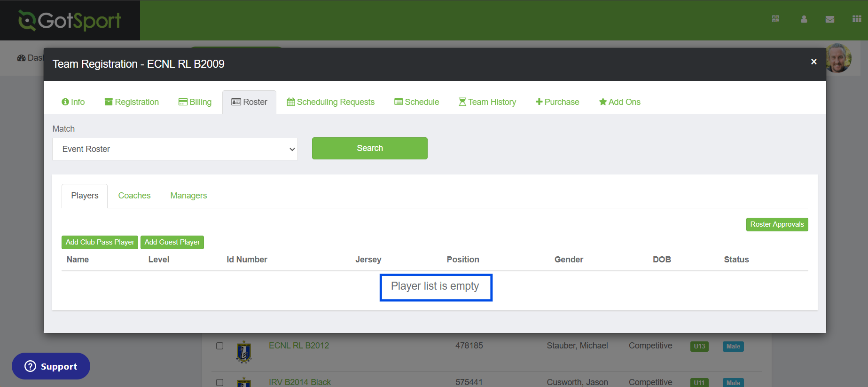This screenshot has width=868, height=387.
Task: Click the U11 age badge
Action: [x=699, y=383]
